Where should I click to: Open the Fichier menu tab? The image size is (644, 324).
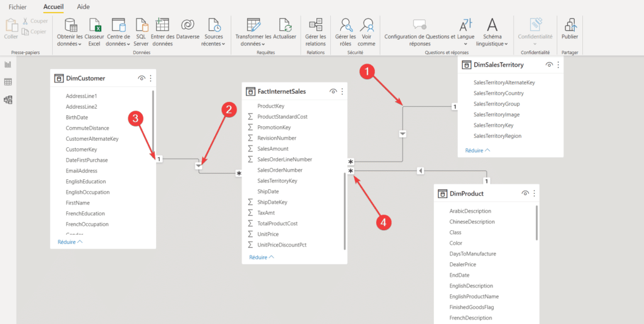(x=18, y=6)
